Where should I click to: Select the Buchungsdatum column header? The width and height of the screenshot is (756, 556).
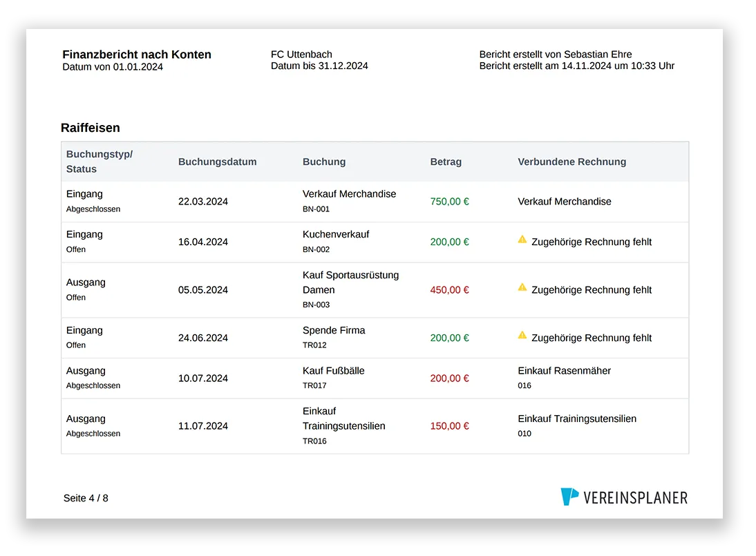[x=218, y=162]
